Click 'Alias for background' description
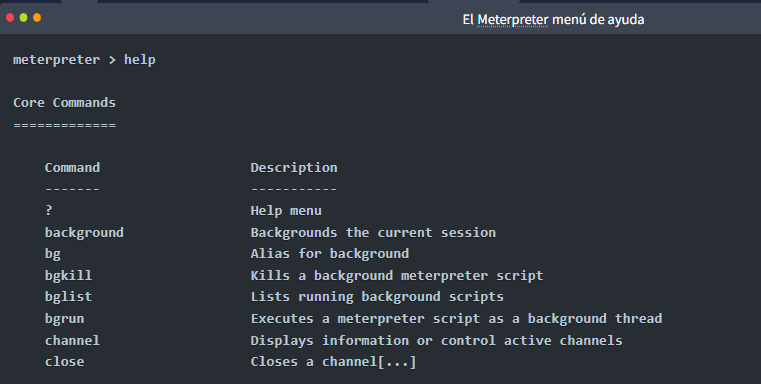Viewport: 761px width, 384px height. pyautogui.click(x=330, y=254)
